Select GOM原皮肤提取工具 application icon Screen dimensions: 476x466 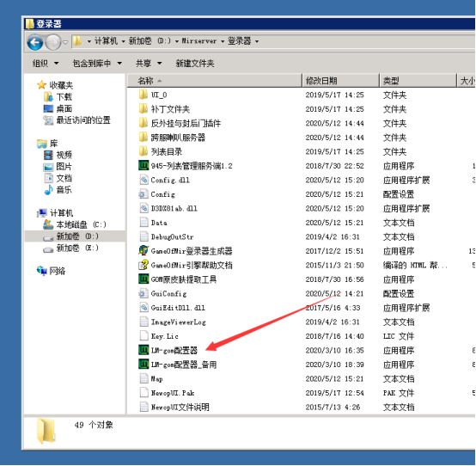pos(143,279)
